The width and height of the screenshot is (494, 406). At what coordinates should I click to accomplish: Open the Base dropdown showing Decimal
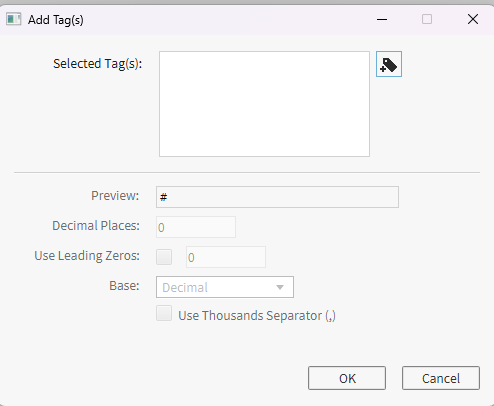tap(225, 287)
